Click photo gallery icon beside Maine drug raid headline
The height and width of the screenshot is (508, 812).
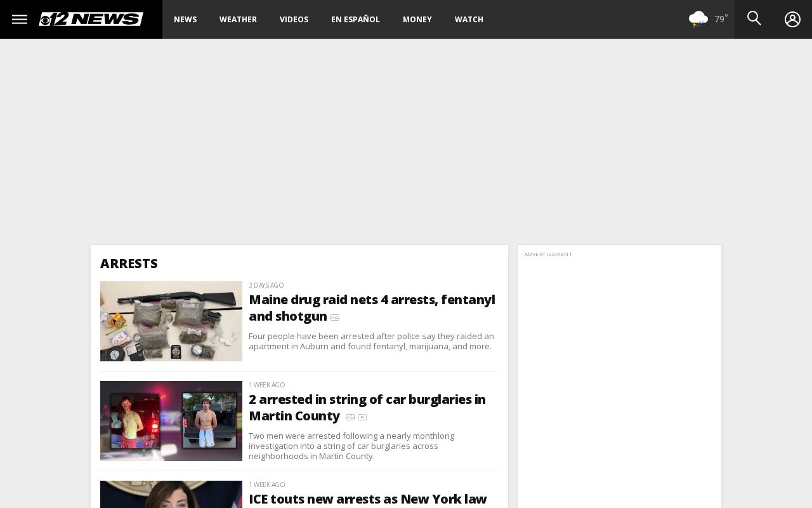335,317
